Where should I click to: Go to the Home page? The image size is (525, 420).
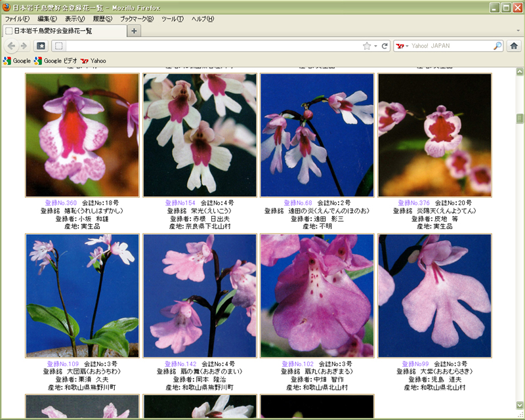514,46
